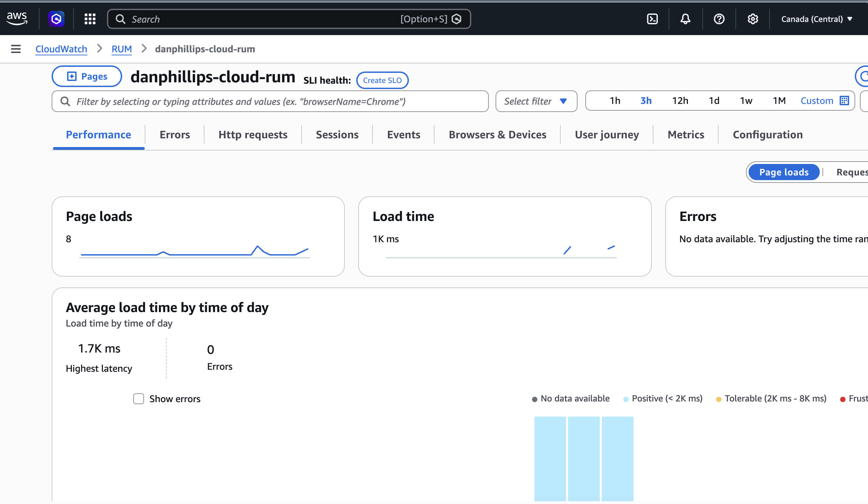The image size is (868, 504).
Task: Click the Pages button with plus icon
Action: click(x=86, y=76)
